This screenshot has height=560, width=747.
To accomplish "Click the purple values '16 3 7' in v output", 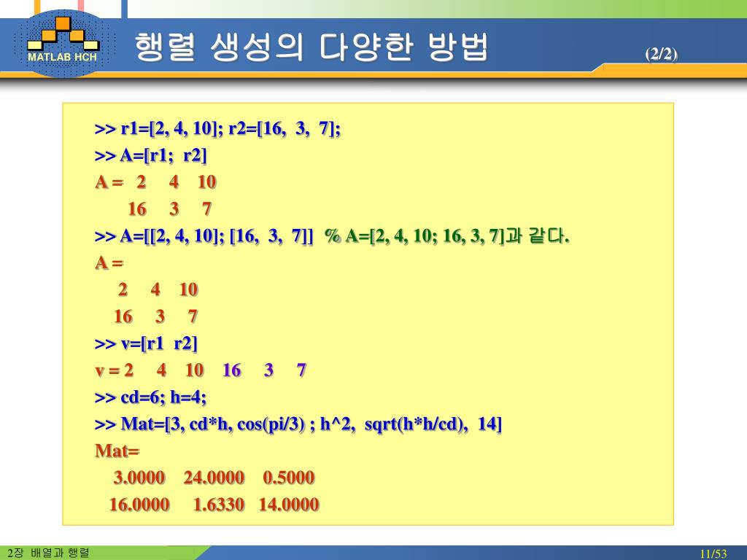I will pyautogui.click(x=264, y=370).
